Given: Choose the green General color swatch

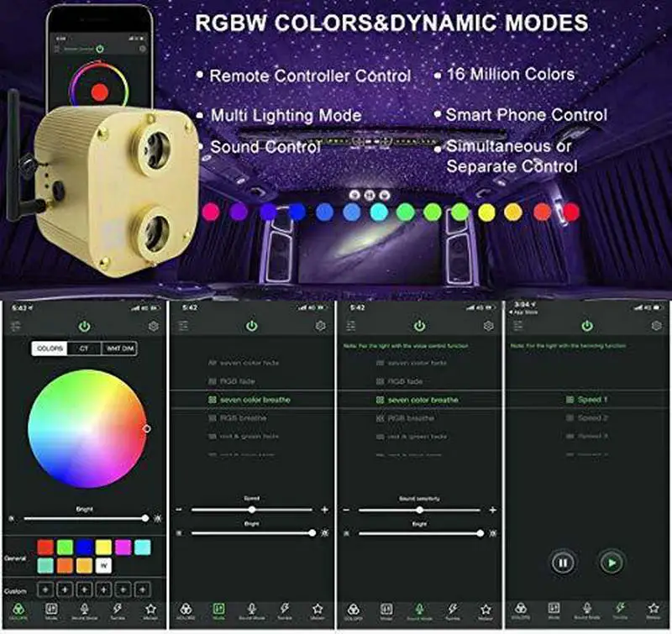Looking at the screenshot, I should pos(65,547).
